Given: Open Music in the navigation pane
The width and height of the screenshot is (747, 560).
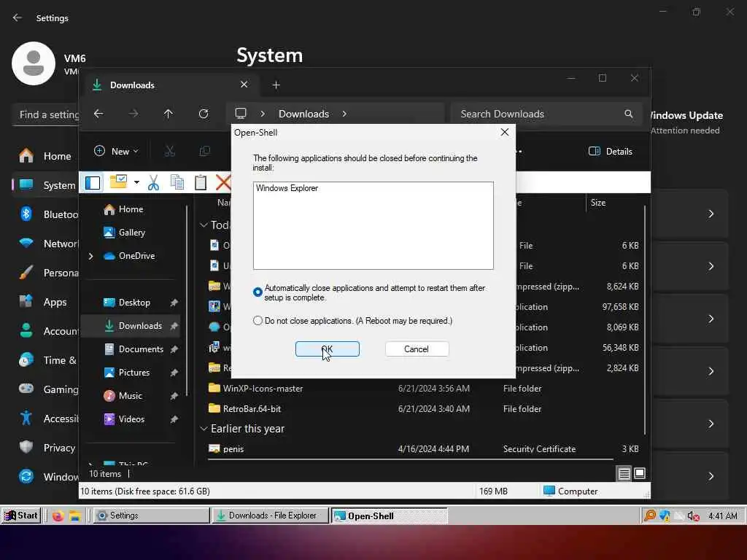Looking at the screenshot, I should (123, 396).
